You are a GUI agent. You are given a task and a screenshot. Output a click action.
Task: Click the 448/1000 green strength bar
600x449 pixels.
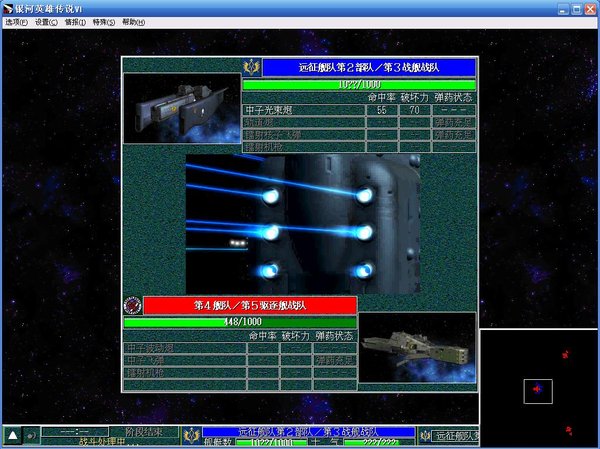(240, 322)
